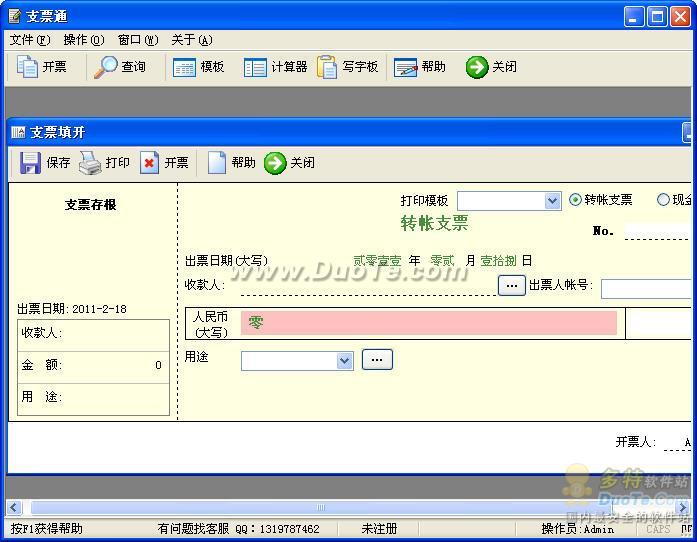Viewport: 697px width, 542px height.
Task: Click the browse button next to 收款人
Action: 511,286
